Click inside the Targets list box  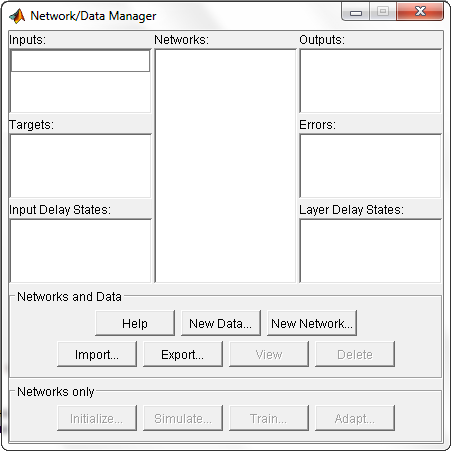pos(80,166)
